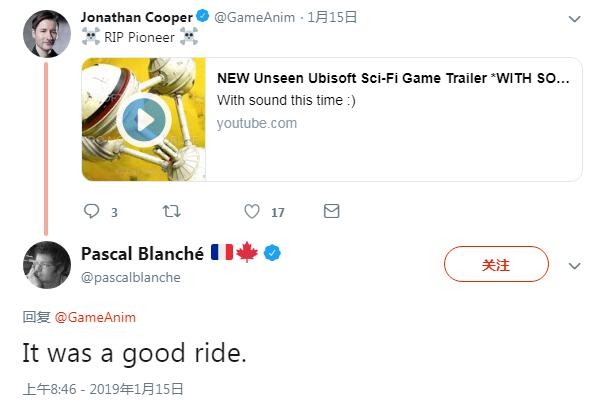Screen dimensions: 606x405
Task: Click the reply speech bubble icon
Action: (x=92, y=211)
